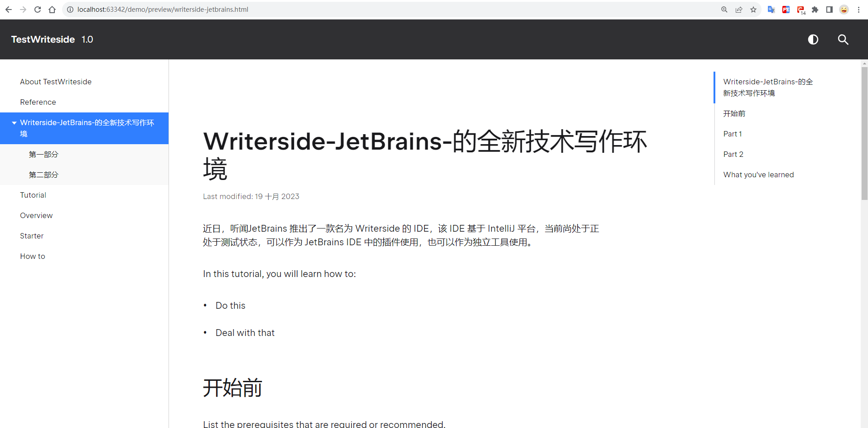Switch theme using the contrast circle toggle

(x=813, y=39)
